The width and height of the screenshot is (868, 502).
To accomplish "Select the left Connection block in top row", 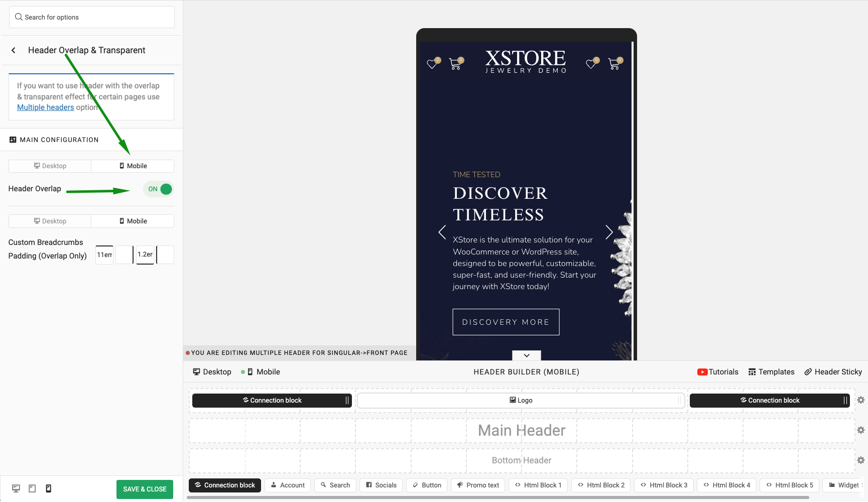I will 272,400.
